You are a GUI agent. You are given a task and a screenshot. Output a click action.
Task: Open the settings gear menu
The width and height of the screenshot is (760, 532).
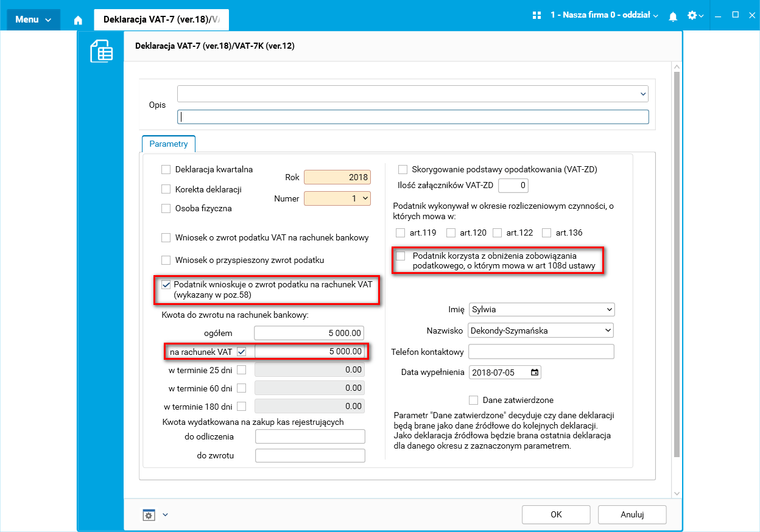[x=695, y=15]
